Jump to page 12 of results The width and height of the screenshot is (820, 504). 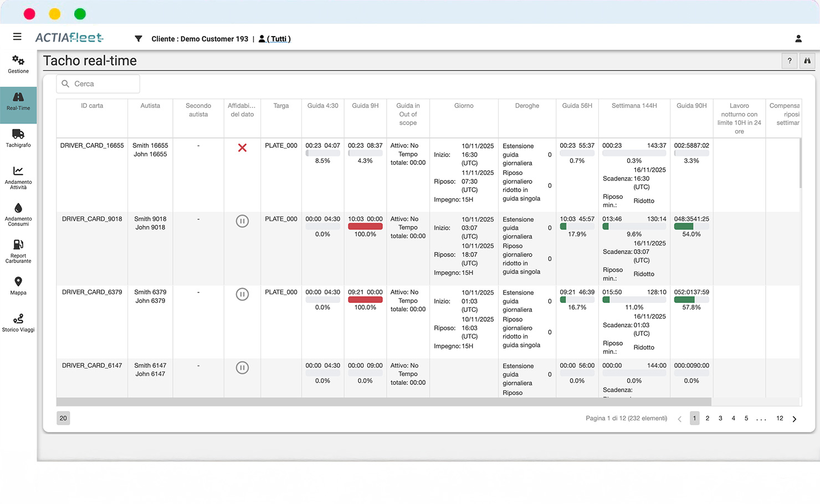[780, 418]
